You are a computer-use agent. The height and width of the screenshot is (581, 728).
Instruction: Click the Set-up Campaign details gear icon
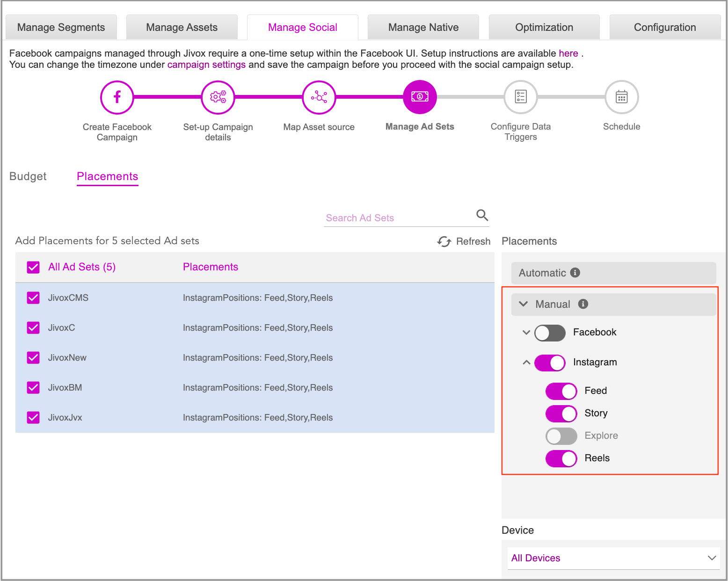pyautogui.click(x=218, y=97)
